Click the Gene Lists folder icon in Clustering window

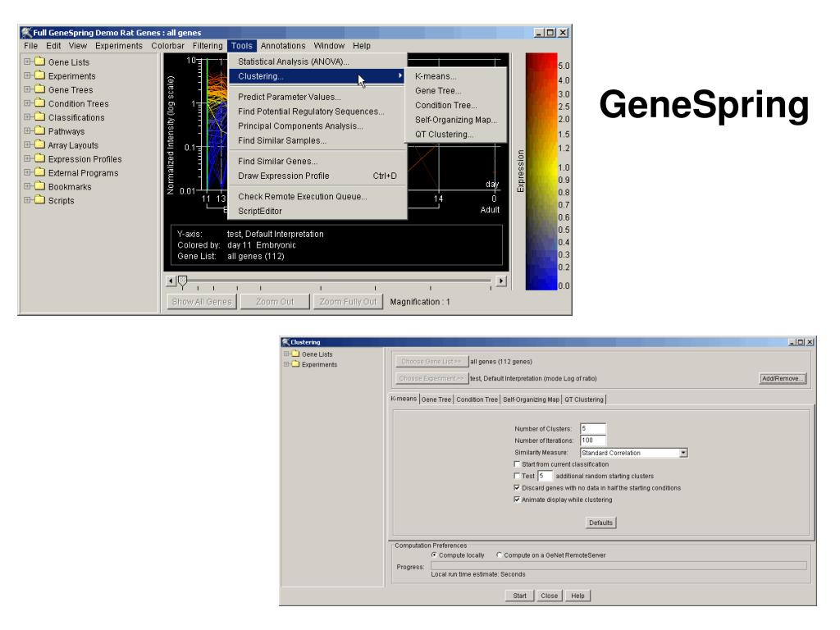pyautogui.click(x=295, y=354)
